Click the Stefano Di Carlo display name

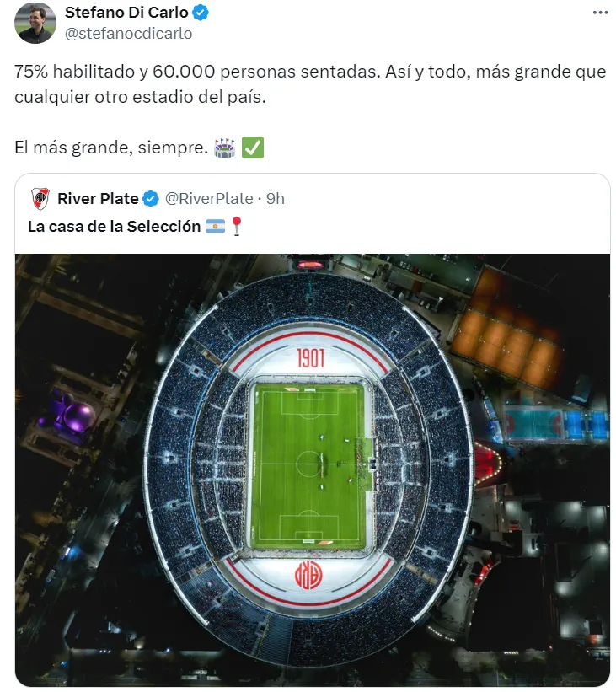(126, 13)
